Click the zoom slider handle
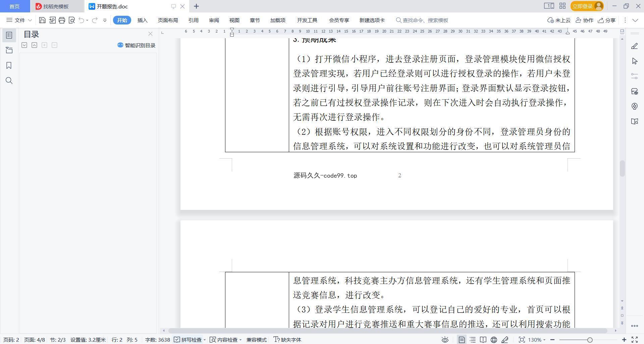The height and width of the screenshot is (344, 644). coord(590,340)
